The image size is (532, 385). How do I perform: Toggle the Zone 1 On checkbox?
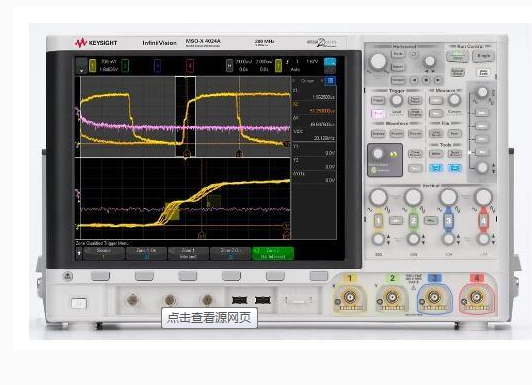pyautogui.click(x=146, y=254)
